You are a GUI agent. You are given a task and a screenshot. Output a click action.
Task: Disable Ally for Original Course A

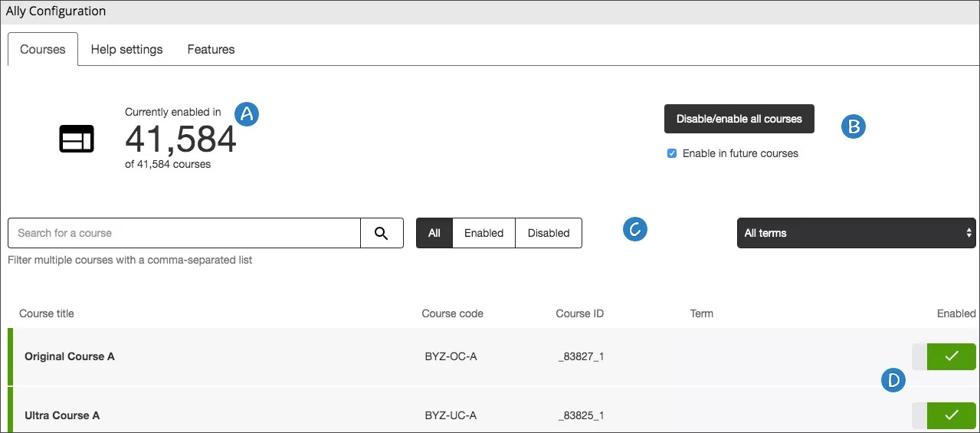point(943,356)
